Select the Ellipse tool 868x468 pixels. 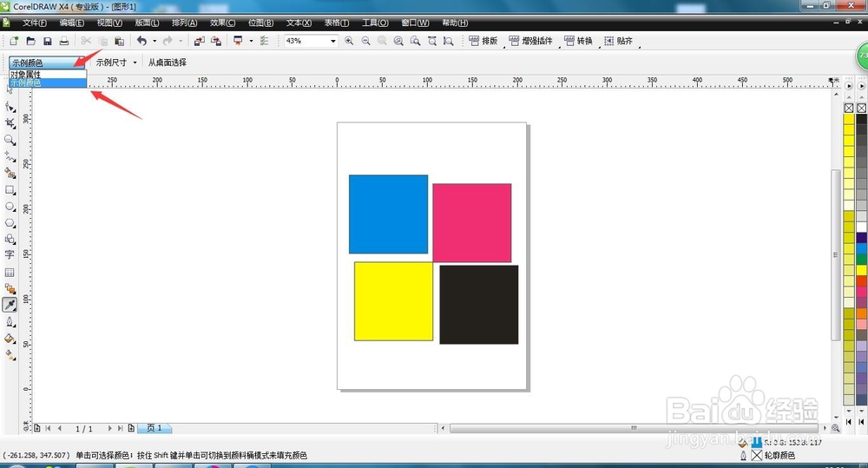pyautogui.click(x=10, y=207)
